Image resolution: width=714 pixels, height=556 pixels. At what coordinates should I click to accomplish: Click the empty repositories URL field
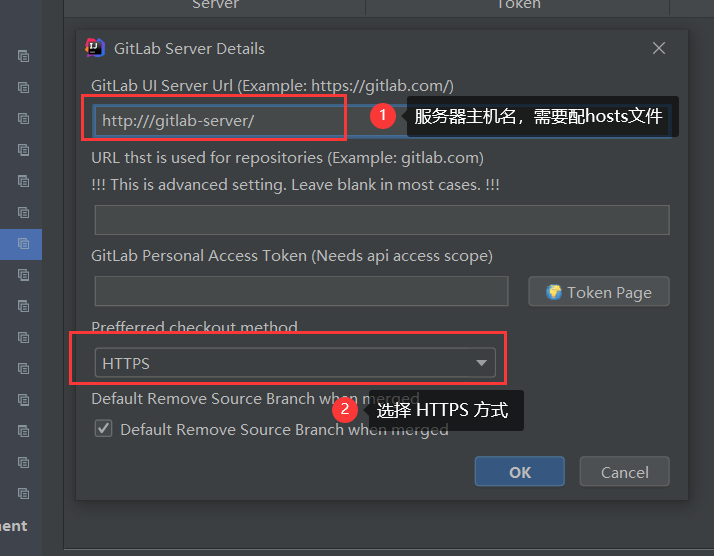point(382,220)
